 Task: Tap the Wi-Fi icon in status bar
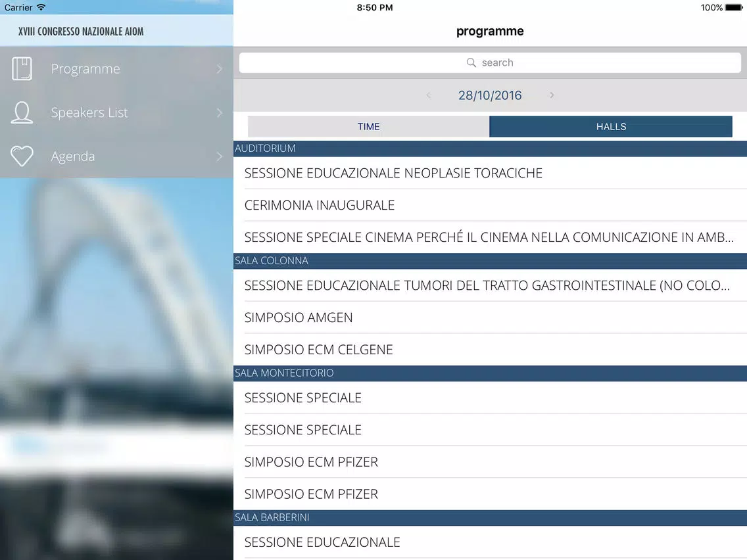tap(41, 7)
